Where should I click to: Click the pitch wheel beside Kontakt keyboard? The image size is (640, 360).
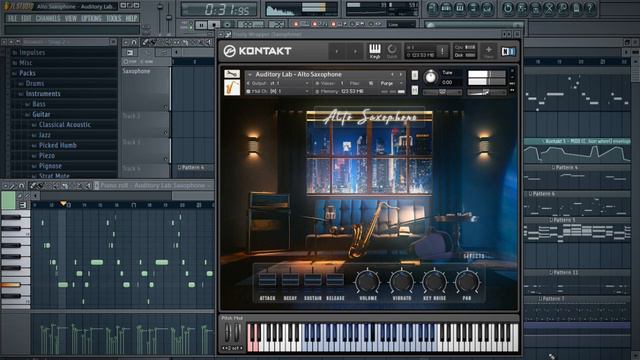[228, 333]
